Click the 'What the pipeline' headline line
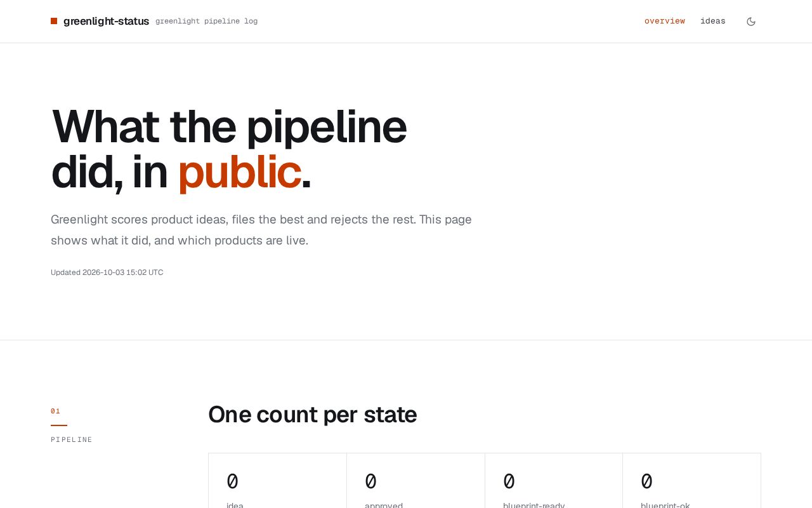812x508 pixels. [x=229, y=126]
